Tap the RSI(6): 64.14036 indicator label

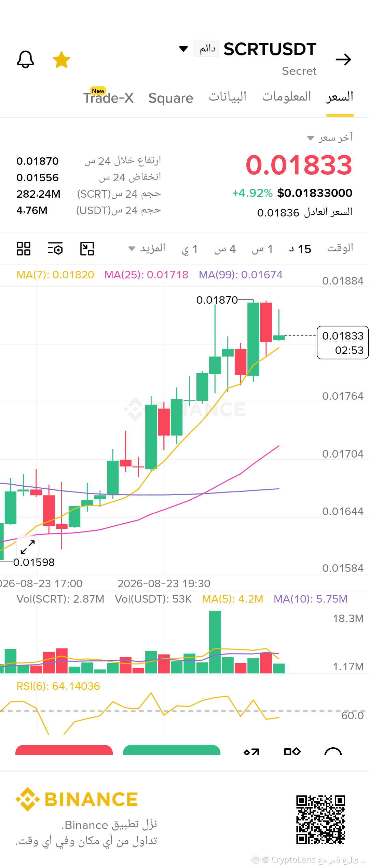point(58,686)
